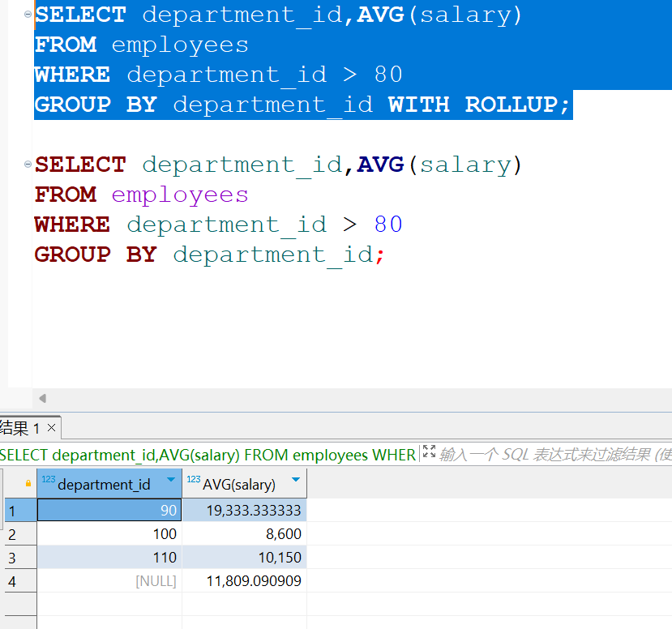Viewport: 672px width, 629px height.
Task: Open the department_id column filter dropdown arrow
Action: point(171,481)
